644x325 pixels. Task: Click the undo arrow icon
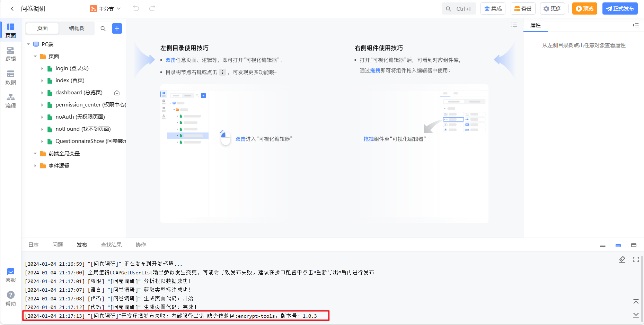click(136, 8)
